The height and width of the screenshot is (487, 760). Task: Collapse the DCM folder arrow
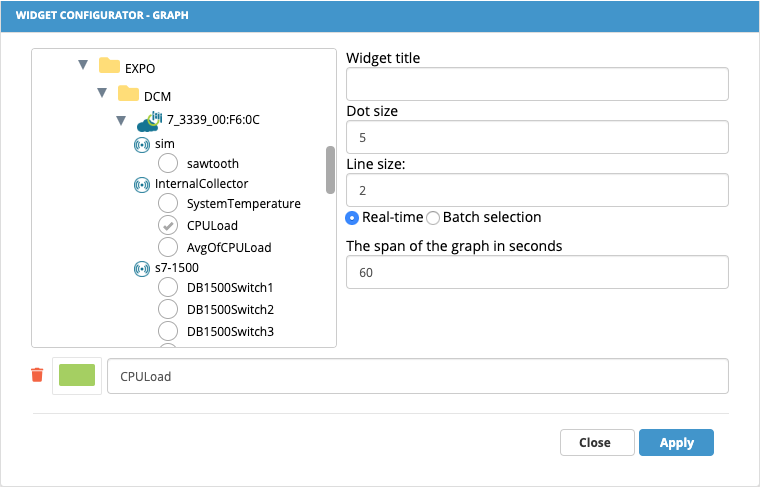coord(102,93)
